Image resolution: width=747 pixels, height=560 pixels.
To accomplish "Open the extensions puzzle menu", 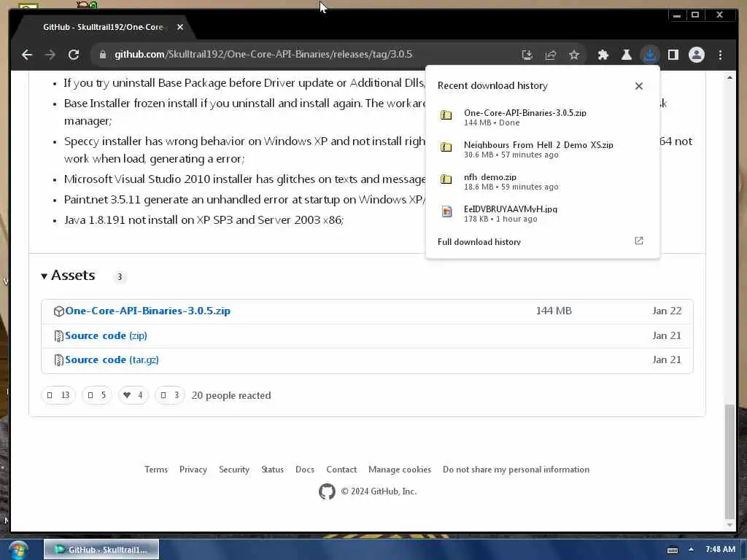I will (603, 55).
